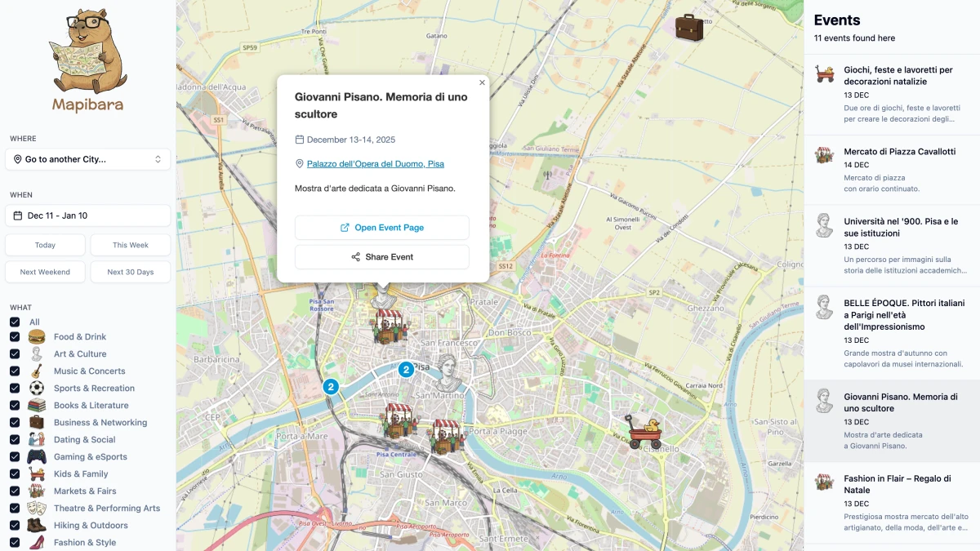The height and width of the screenshot is (551, 980).
Task: Open Palazzo dell'Opera del Duomo link
Action: (375, 164)
